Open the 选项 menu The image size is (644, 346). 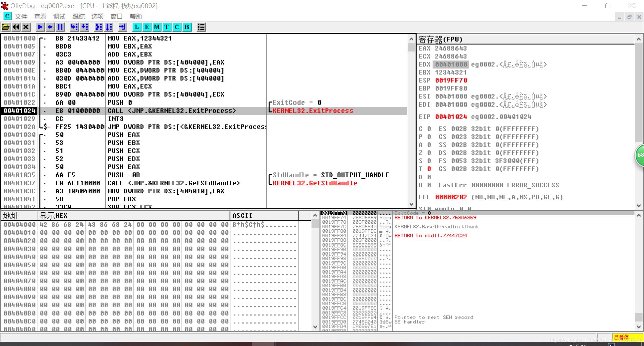(x=98, y=16)
